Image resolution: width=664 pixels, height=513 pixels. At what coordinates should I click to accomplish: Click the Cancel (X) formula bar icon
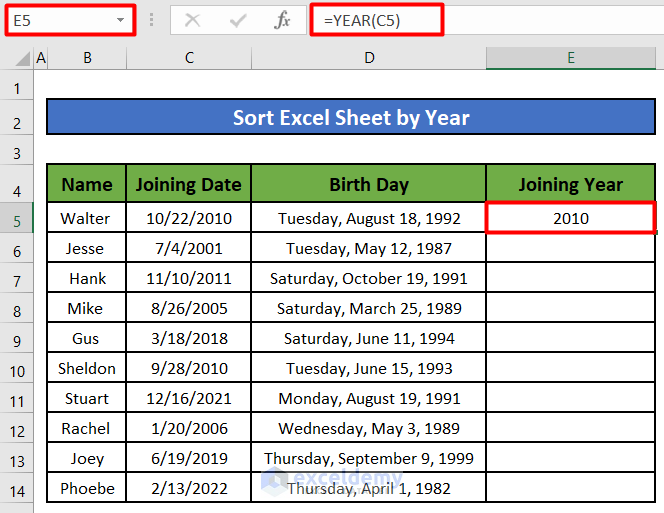click(x=193, y=20)
